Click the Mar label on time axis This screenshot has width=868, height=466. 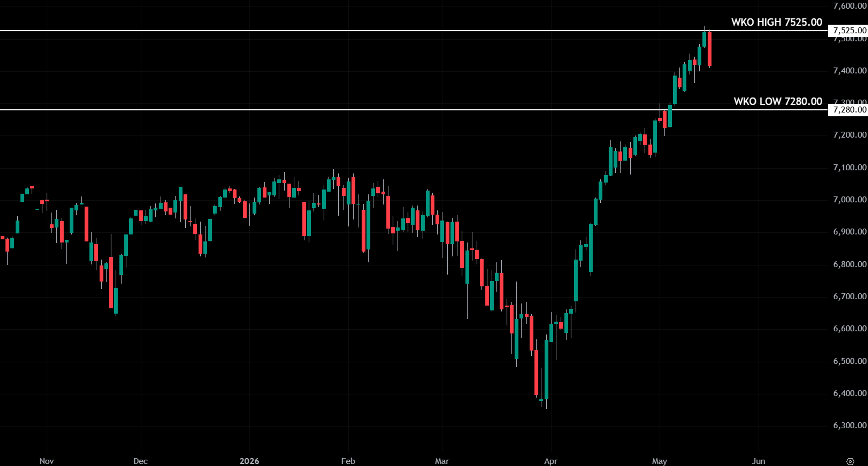point(442,461)
